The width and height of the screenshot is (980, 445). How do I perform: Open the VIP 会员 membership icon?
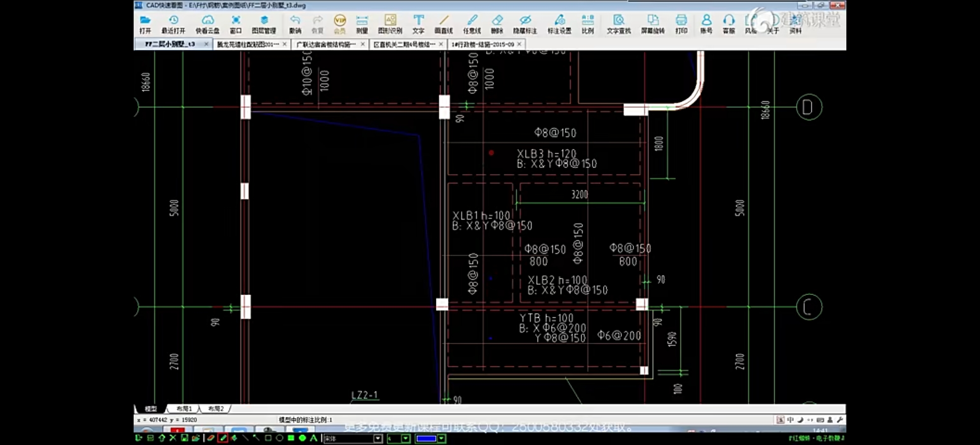pyautogui.click(x=339, y=24)
